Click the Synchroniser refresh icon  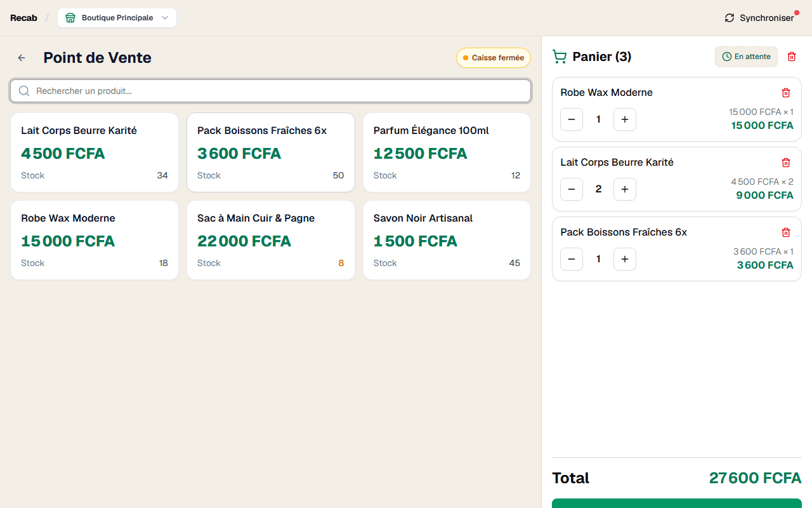pyautogui.click(x=730, y=18)
